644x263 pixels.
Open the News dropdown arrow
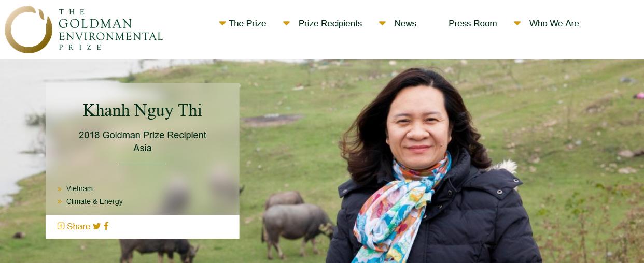[382, 23]
